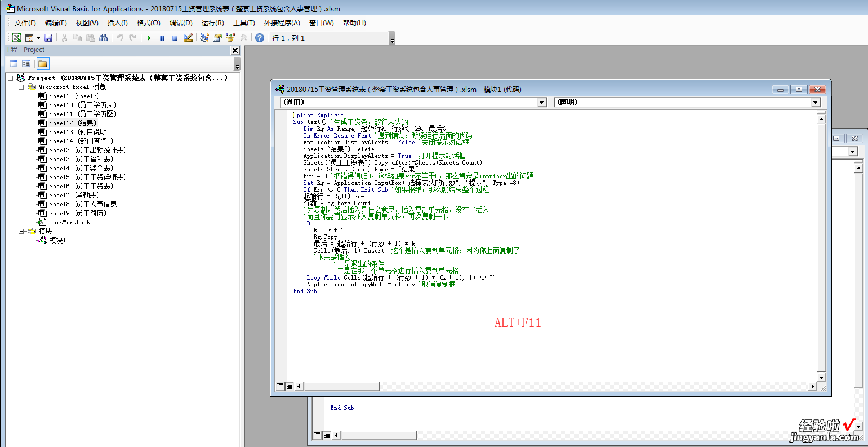Open the 调试(D) menu
This screenshot has width=868, height=447.
pos(181,23)
